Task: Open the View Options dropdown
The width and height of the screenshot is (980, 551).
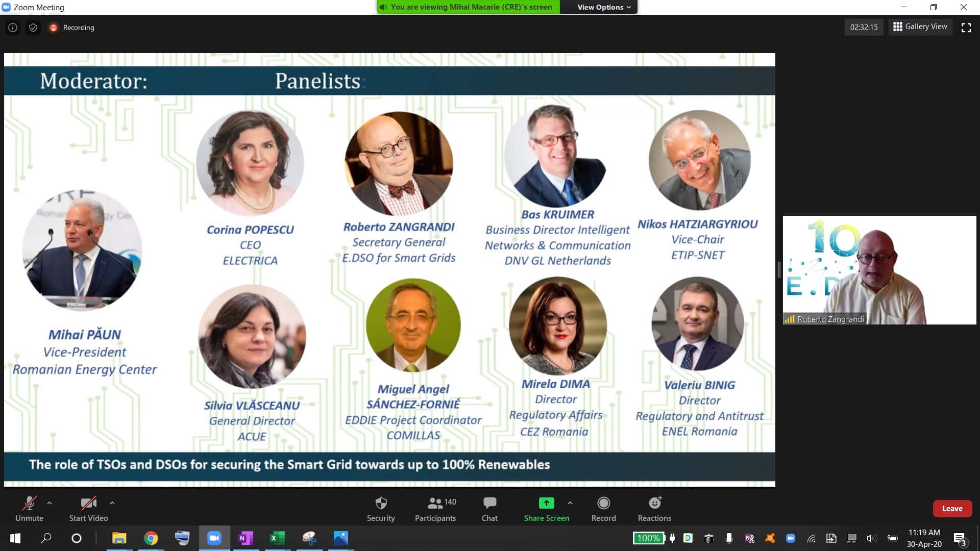Action: click(x=604, y=7)
